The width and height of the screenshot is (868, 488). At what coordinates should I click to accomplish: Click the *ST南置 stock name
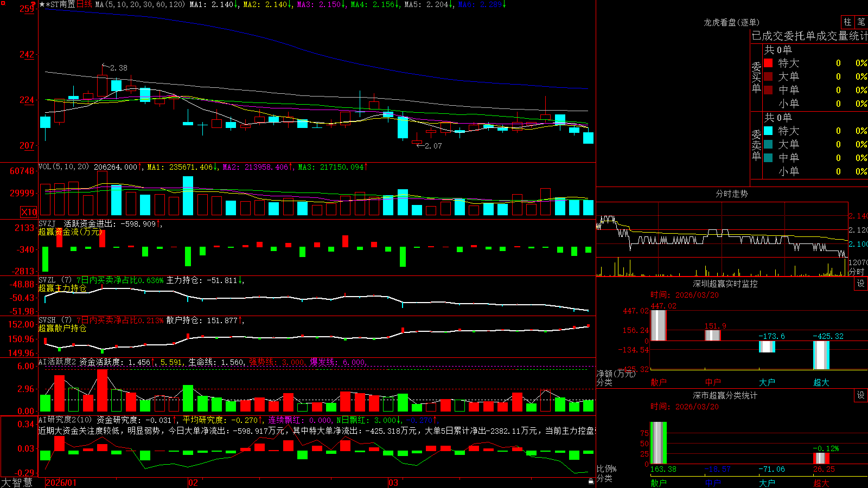coord(60,5)
